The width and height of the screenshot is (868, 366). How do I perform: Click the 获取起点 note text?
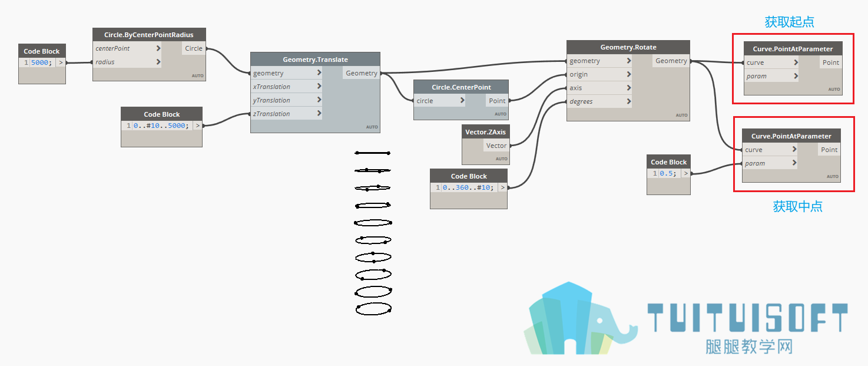[x=789, y=22]
